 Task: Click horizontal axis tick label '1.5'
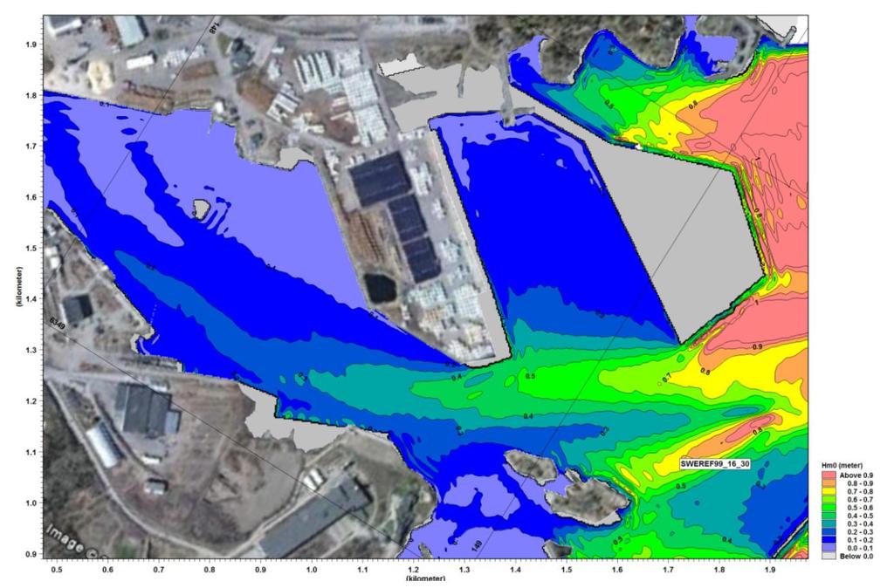[566, 569]
